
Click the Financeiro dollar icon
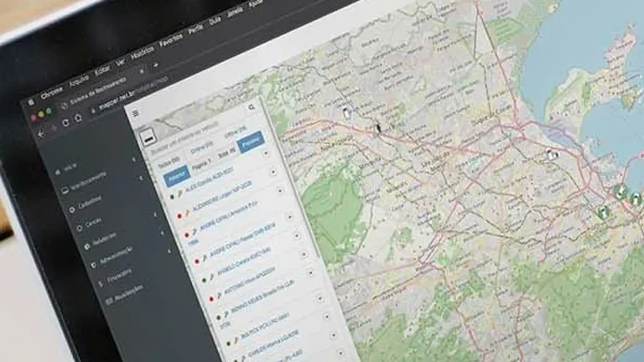click(101, 284)
